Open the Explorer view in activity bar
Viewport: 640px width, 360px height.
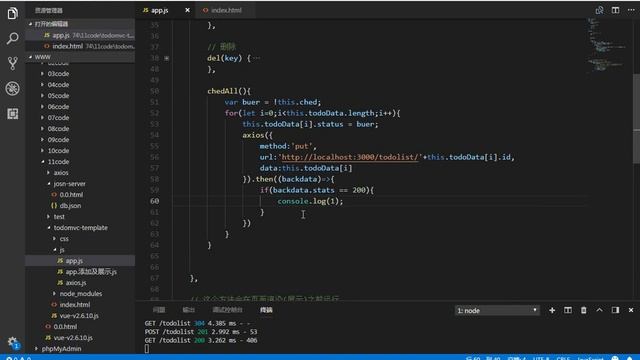pyautogui.click(x=12, y=13)
